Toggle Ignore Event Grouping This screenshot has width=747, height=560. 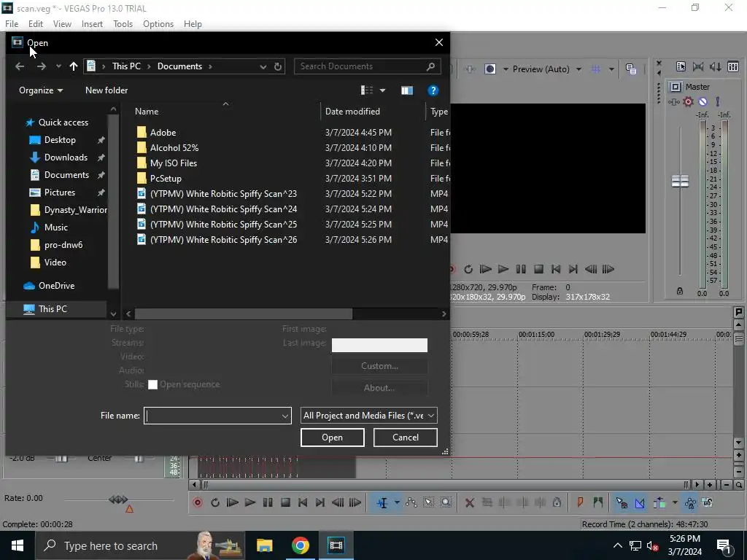[x=708, y=502]
